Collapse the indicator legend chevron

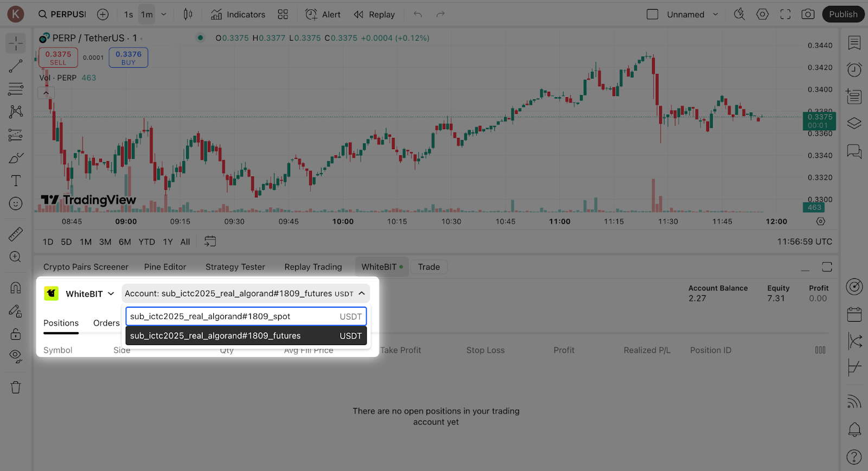click(46, 93)
